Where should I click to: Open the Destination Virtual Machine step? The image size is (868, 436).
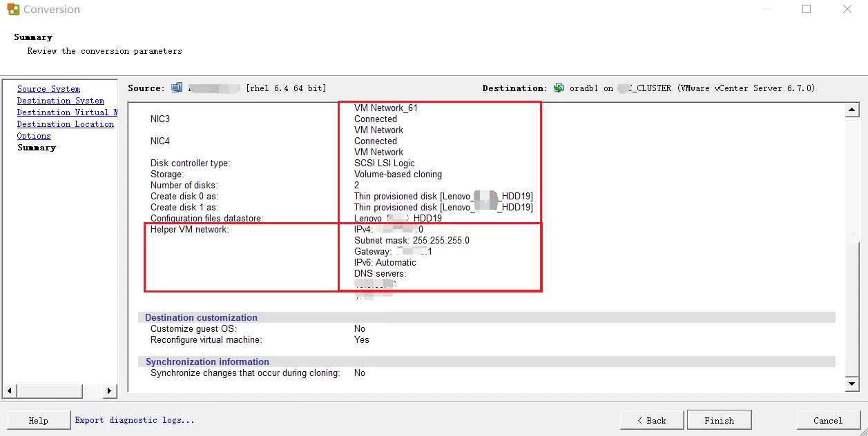point(66,112)
